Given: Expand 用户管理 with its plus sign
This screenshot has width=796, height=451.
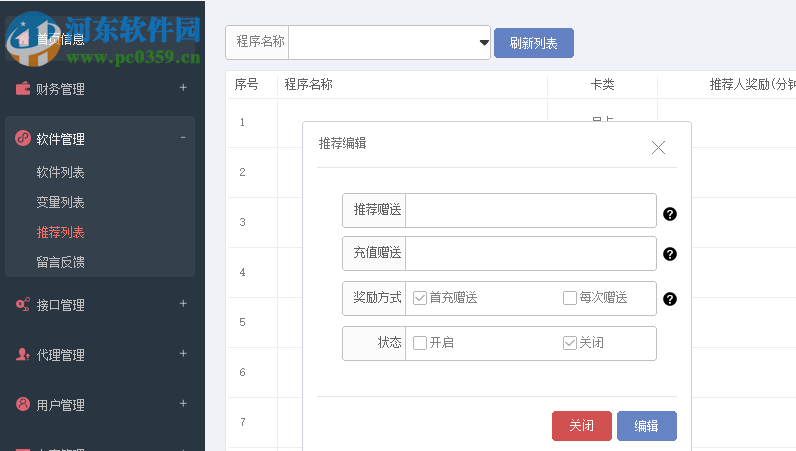Looking at the screenshot, I should pos(183,403).
